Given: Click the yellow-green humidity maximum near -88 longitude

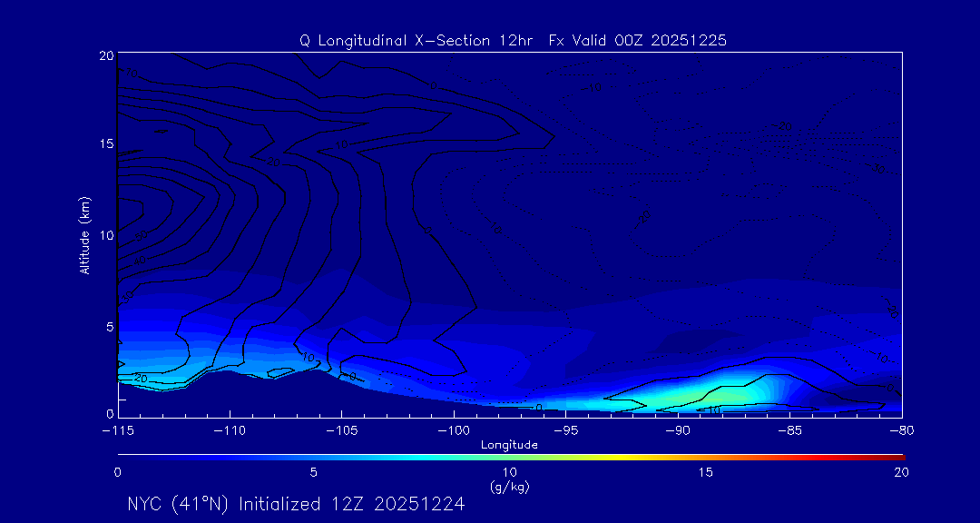Looking at the screenshot, I should click(x=719, y=396).
